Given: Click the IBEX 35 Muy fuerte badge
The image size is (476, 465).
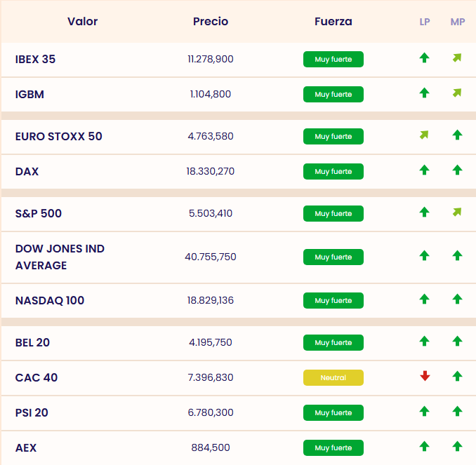Looking at the screenshot, I should point(333,59).
